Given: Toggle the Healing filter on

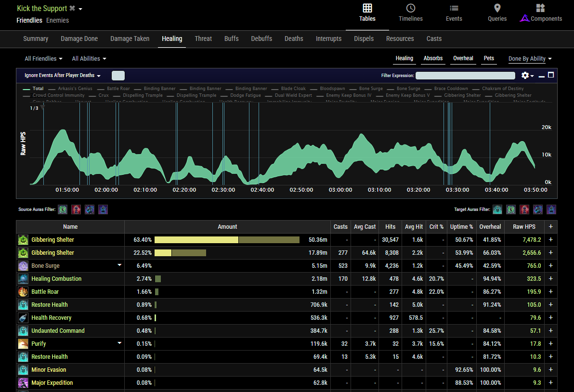Looking at the screenshot, I should point(404,58).
